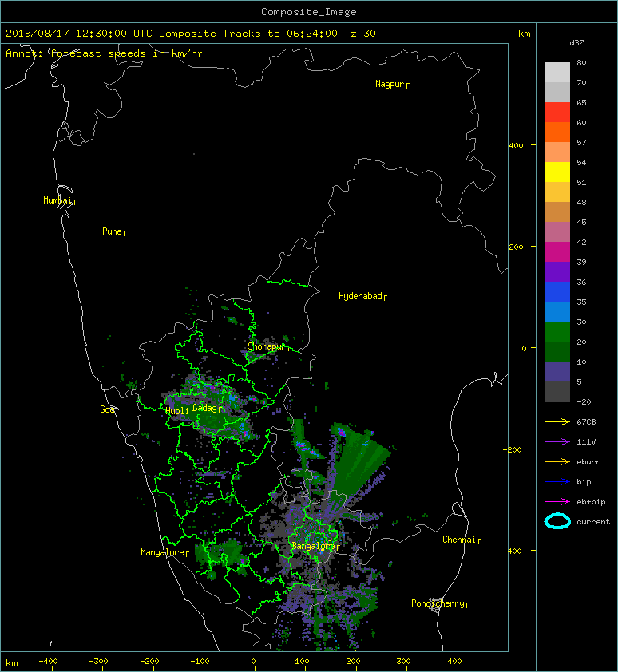Click the purple 111V track arrow icon
The width and height of the screenshot is (618, 672).
(x=557, y=441)
